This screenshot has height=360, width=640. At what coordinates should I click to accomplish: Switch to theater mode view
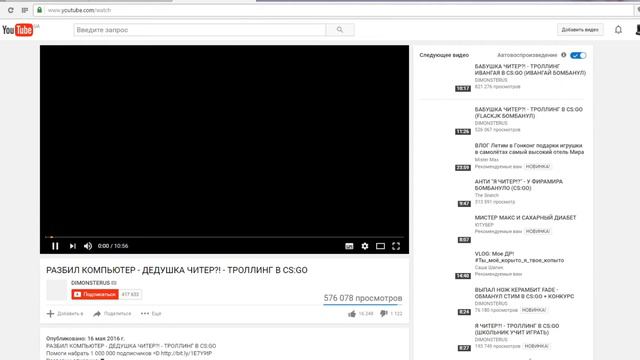380,246
